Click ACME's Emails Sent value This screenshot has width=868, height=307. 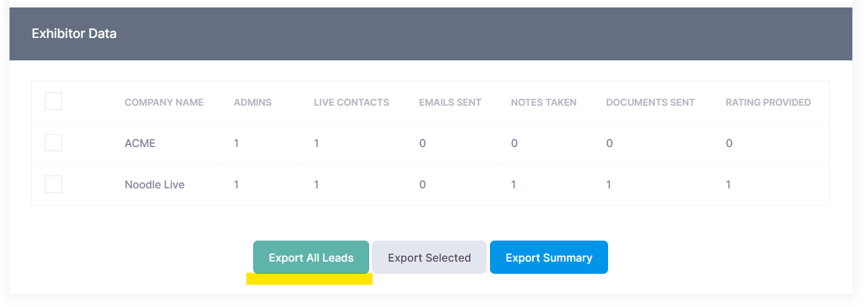pyautogui.click(x=422, y=144)
